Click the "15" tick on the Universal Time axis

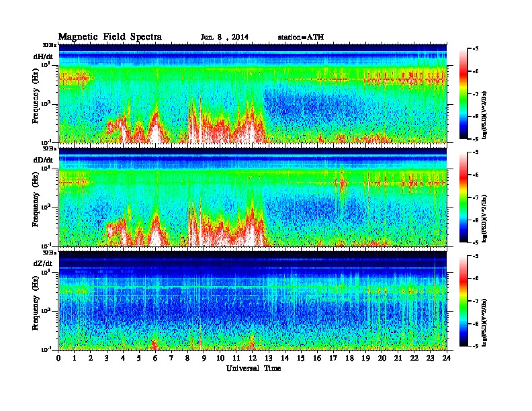[301, 358]
